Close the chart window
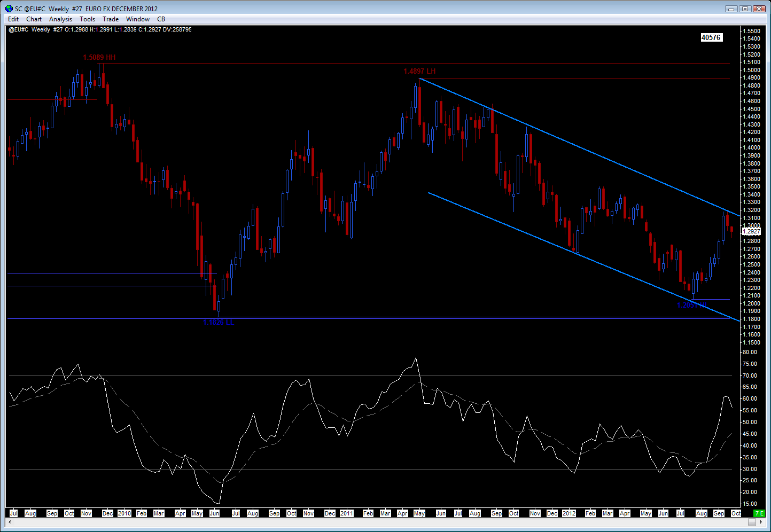771x532 pixels. (x=759, y=9)
